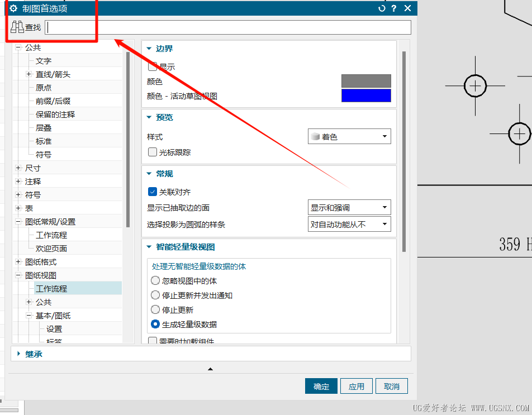Screen dimensions: 532x415
Task: Expand the 继承 section
Action: coord(18,354)
